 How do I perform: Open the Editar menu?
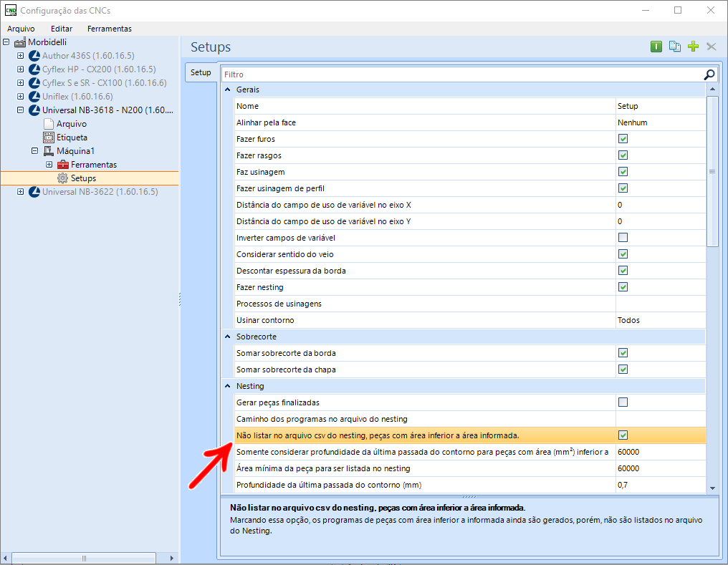[62, 29]
